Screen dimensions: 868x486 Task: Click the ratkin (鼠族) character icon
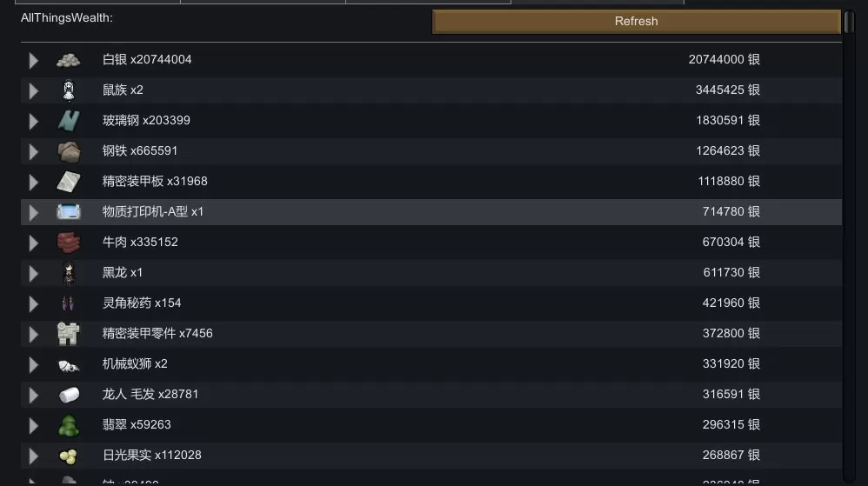pos(69,90)
